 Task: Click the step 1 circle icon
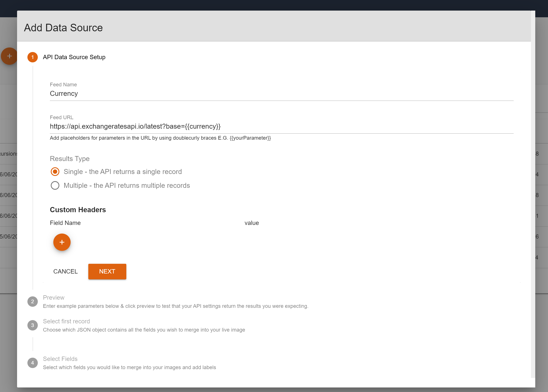tap(33, 57)
